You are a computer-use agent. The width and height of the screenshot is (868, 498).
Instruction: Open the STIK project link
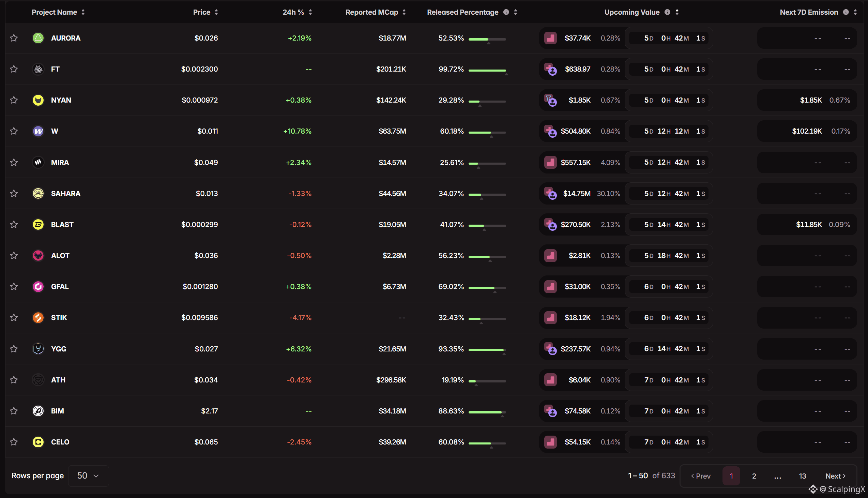tap(59, 317)
